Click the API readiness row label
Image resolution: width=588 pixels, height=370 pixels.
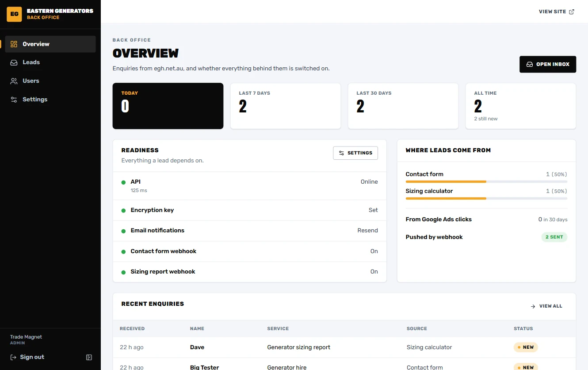(136, 182)
